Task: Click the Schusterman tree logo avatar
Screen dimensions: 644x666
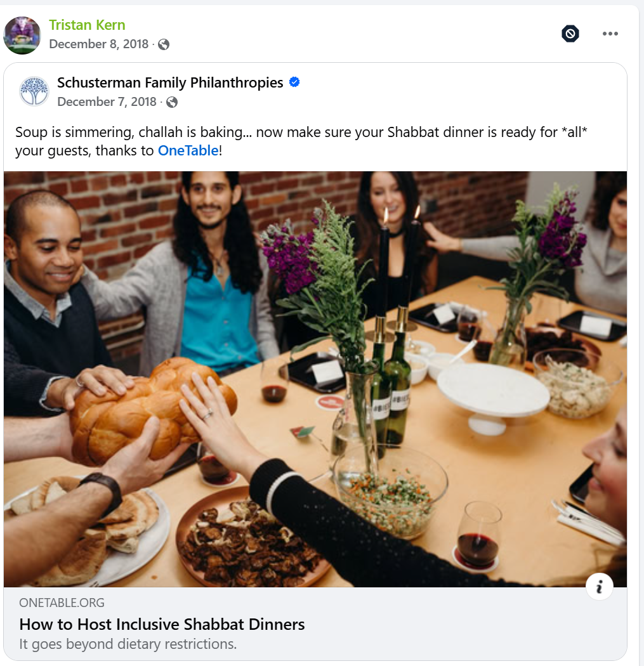Action: click(x=34, y=91)
